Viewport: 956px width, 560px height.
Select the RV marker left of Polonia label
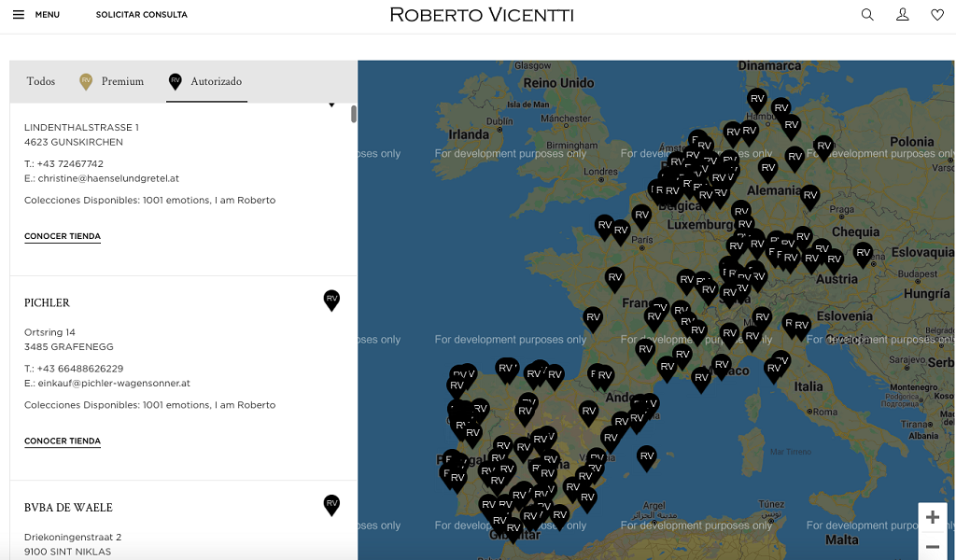823,147
